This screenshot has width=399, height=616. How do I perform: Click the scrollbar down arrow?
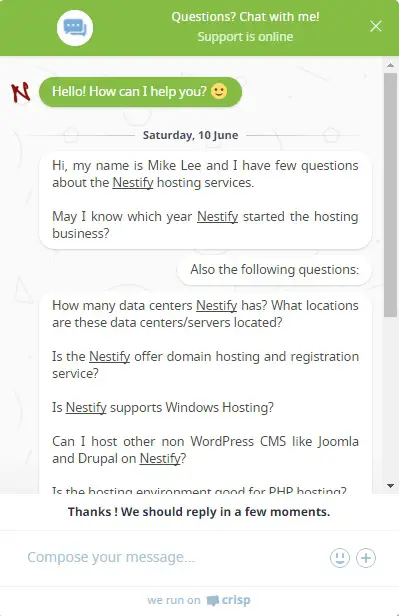point(390,486)
